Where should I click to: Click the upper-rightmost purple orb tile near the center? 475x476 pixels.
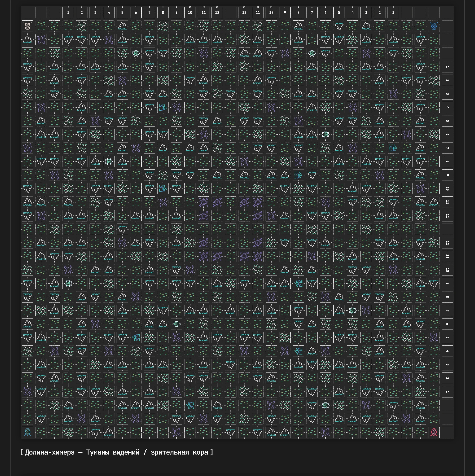pyautogui.click(x=258, y=202)
